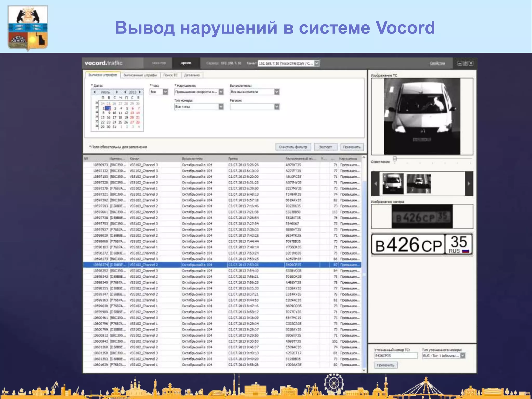Adjust the Осветление brightness slider handle
This screenshot has width=532, height=399.
(x=395, y=159)
